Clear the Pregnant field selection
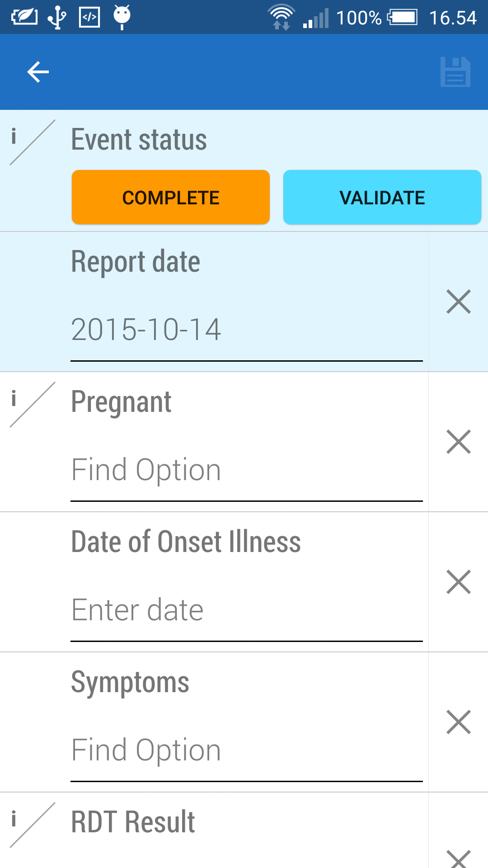 tap(458, 442)
